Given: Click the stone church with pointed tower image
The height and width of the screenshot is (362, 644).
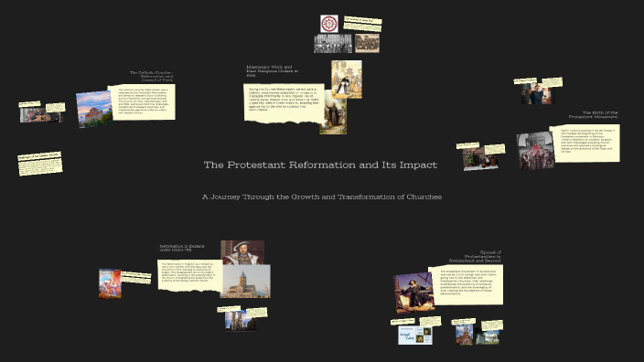Looking at the screenshot, I should [245, 282].
